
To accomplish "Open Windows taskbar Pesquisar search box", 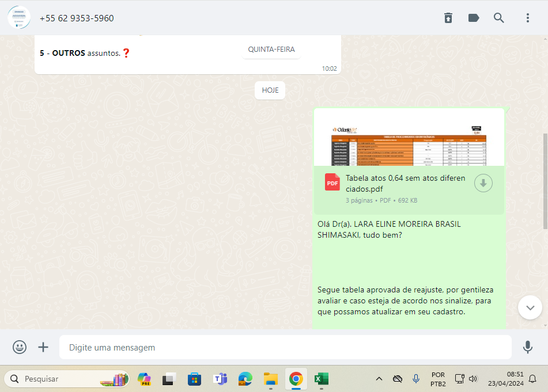I will tap(66, 379).
